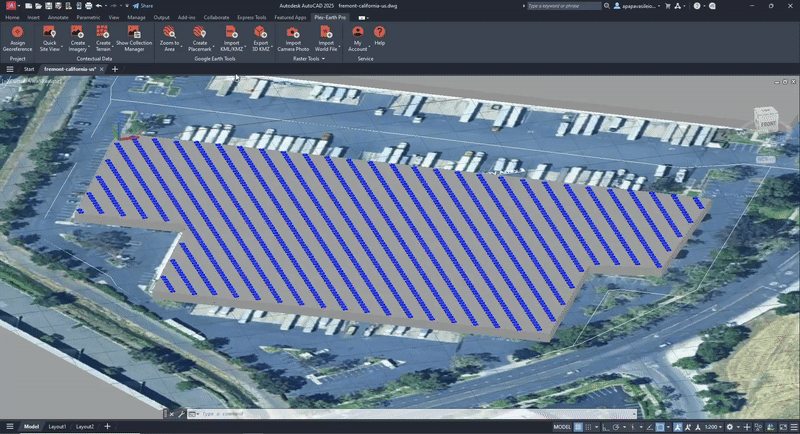Viewport: 800px width, 434px height.
Task: Click the search magnifier icon
Action: (607, 6)
